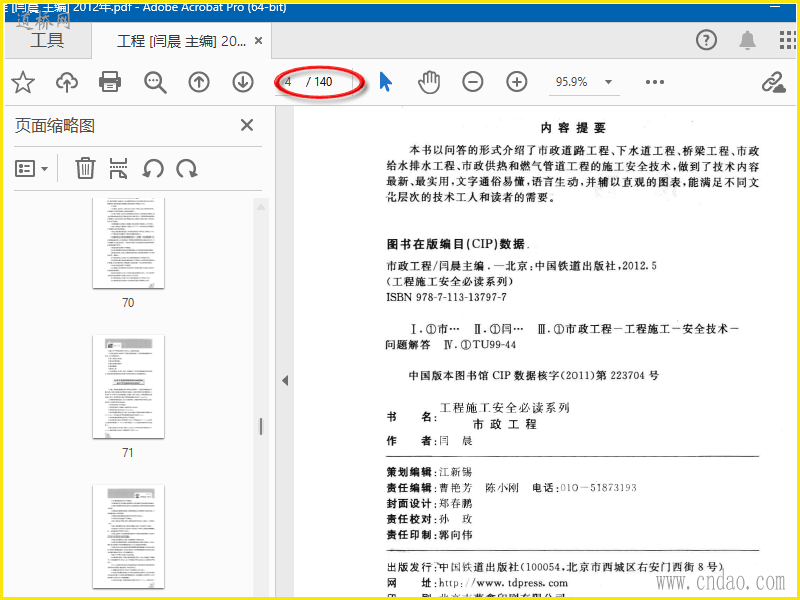This screenshot has width=800, height=600.
Task: Collapse the left panel with the triangle arrow
Action: pyautogui.click(x=285, y=380)
